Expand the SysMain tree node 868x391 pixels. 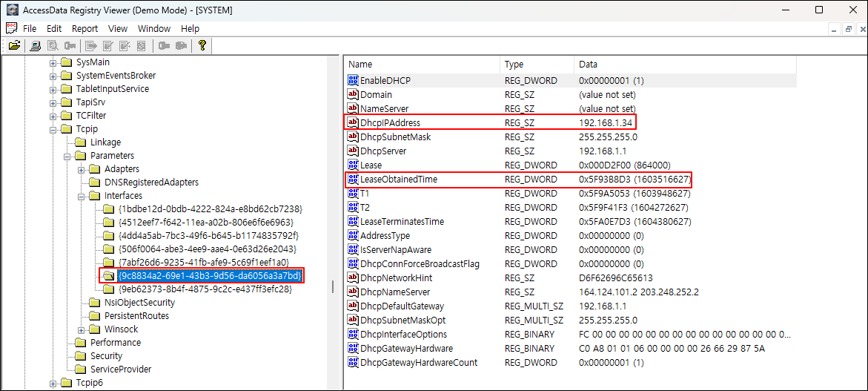tap(53, 62)
